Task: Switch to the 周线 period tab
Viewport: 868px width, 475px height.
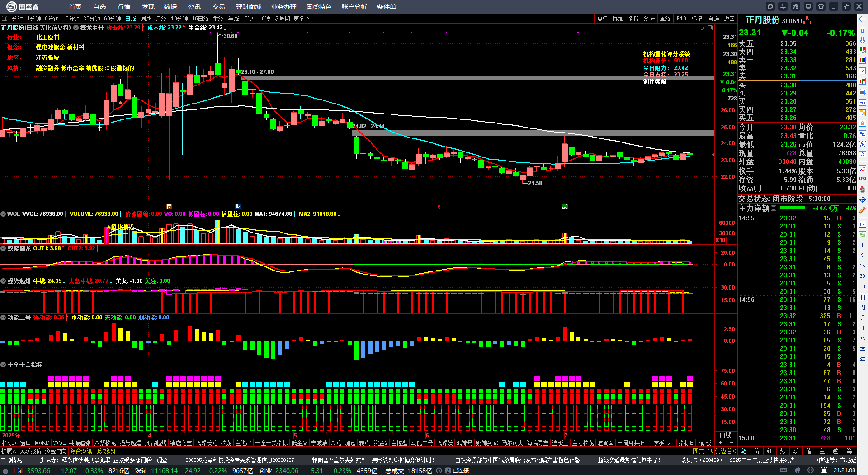Action: (x=146, y=19)
